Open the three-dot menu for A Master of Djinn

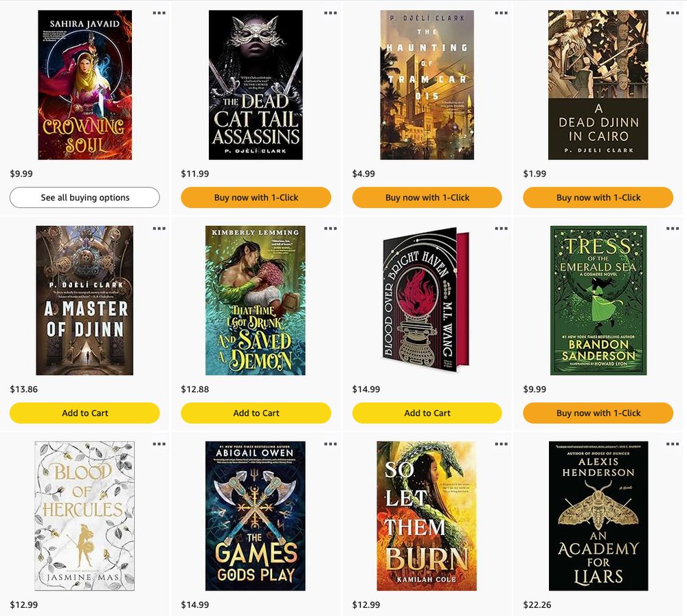(x=159, y=228)
